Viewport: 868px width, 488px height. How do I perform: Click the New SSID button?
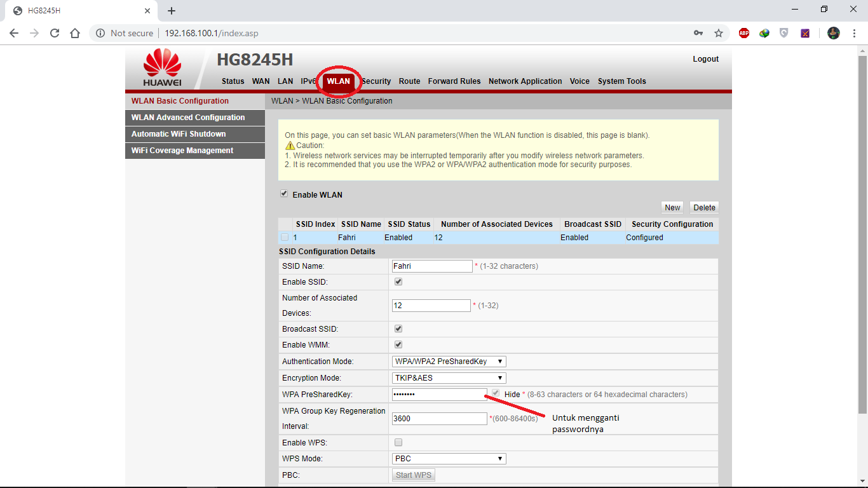(x=672, y=207)
